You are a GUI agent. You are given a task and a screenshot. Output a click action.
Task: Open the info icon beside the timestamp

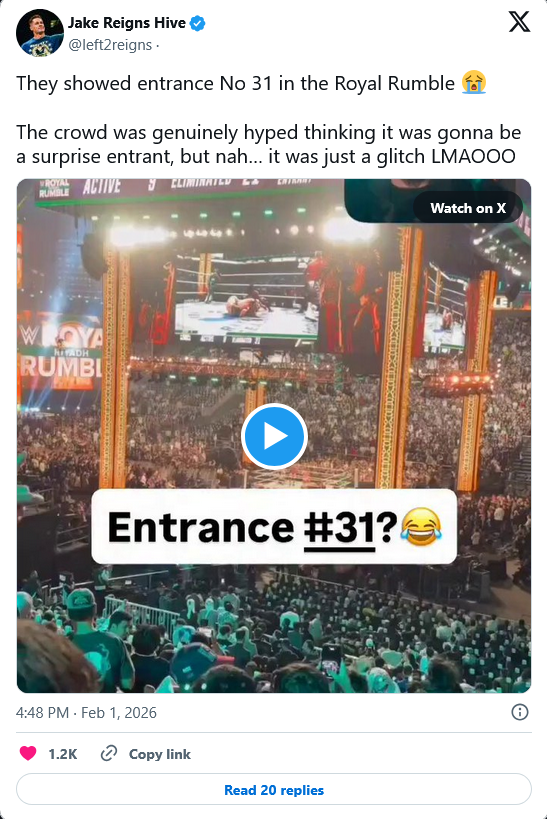(519, 712)
